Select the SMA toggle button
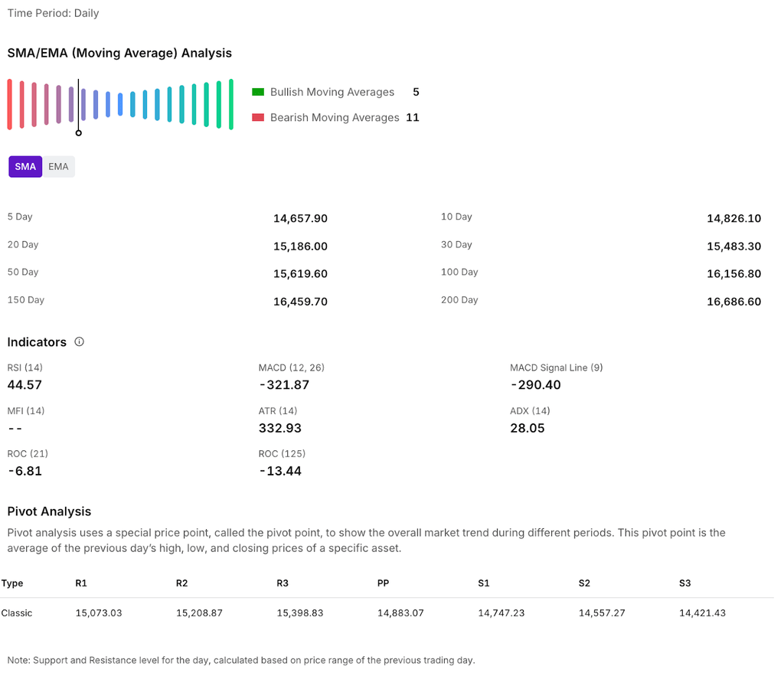 (25, 167)
